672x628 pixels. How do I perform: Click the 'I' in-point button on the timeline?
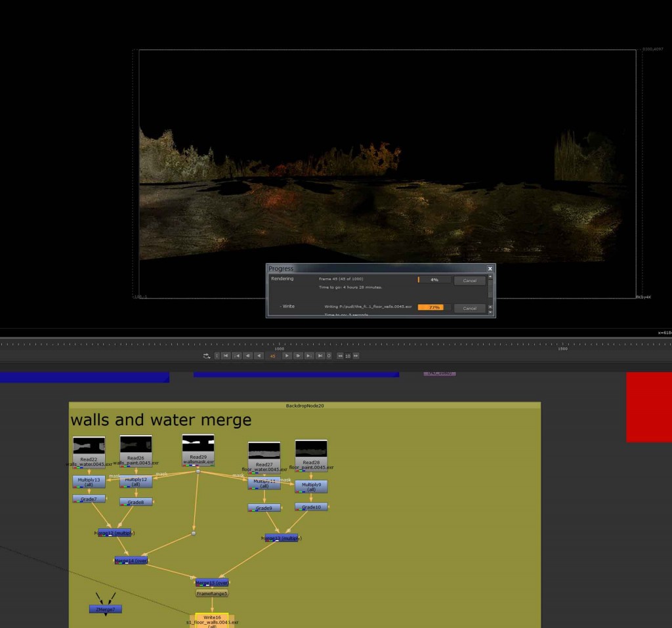(x=217, y=356)
